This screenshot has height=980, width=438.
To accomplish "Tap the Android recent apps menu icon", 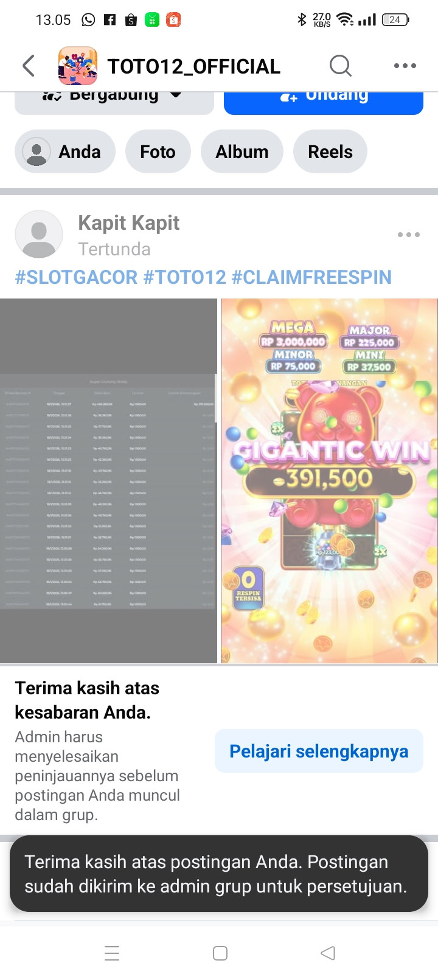I will [112, 953].
